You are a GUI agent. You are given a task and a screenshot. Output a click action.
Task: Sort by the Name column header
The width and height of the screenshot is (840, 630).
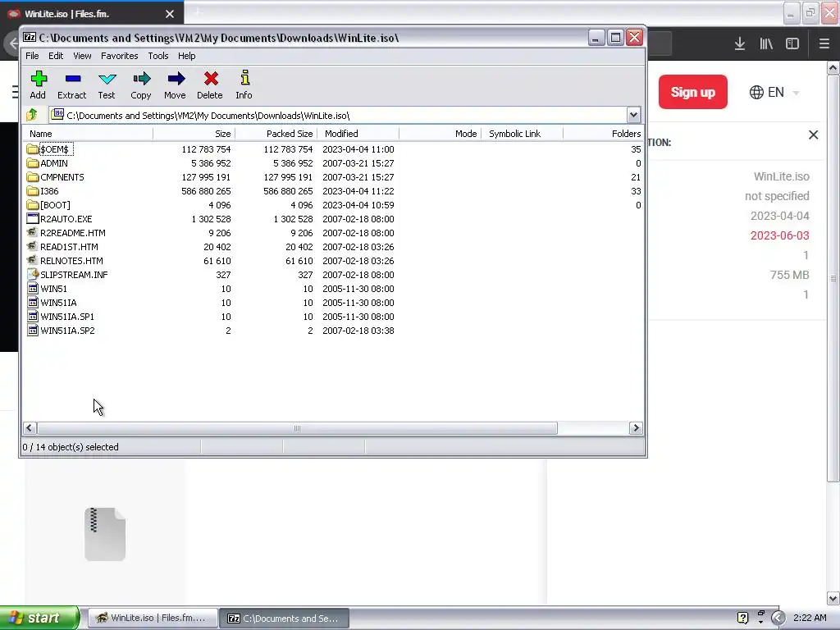[89, 134]
